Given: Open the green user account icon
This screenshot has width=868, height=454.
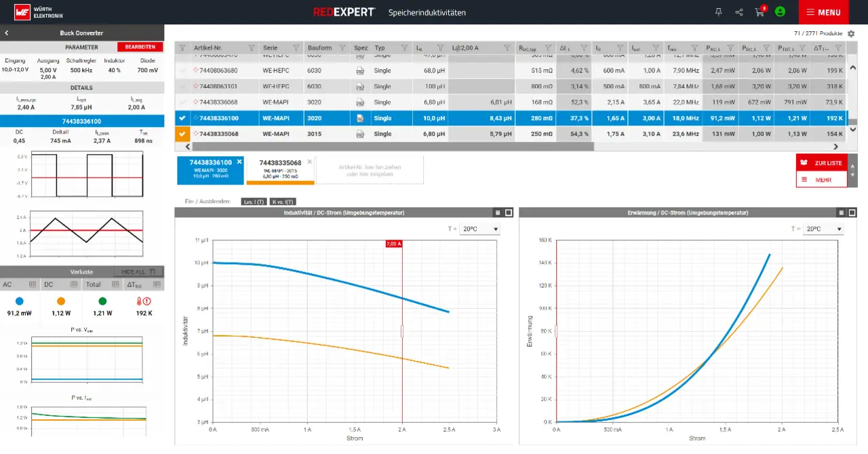Looking at the screenshot, I should point(780,12).
